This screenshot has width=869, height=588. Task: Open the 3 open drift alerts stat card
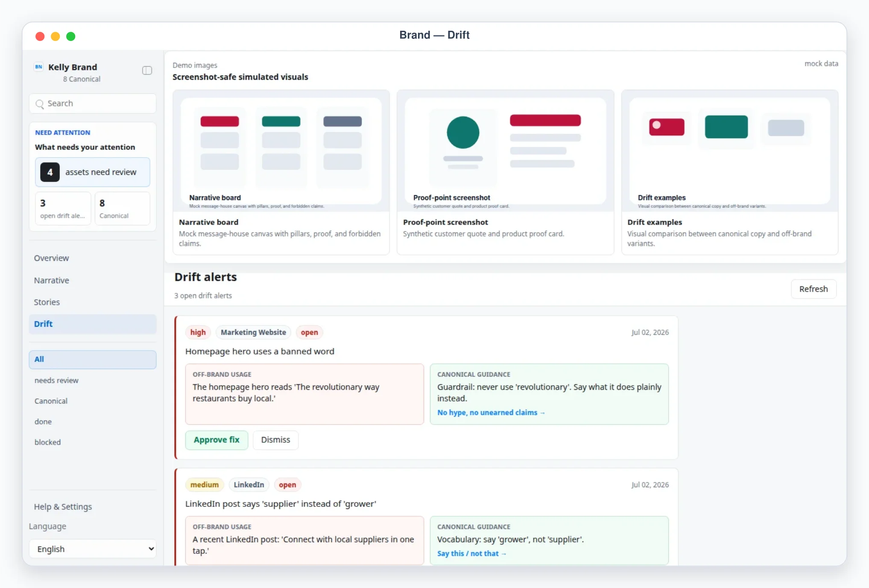pos(63,208)
